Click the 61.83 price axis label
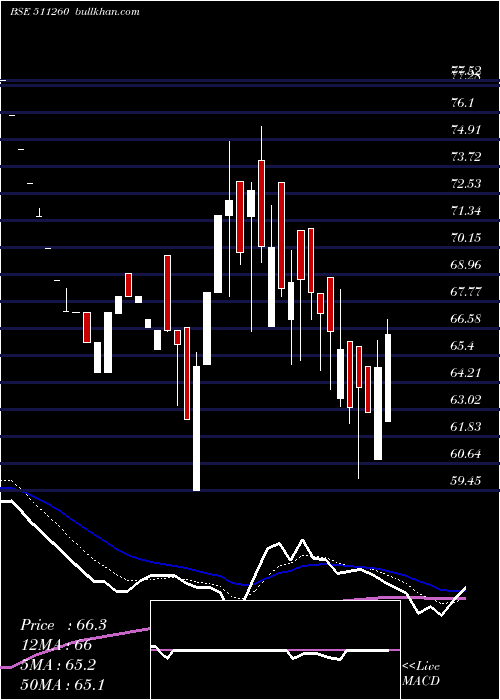This screenshot has height=700, width=500. [466, 427]
